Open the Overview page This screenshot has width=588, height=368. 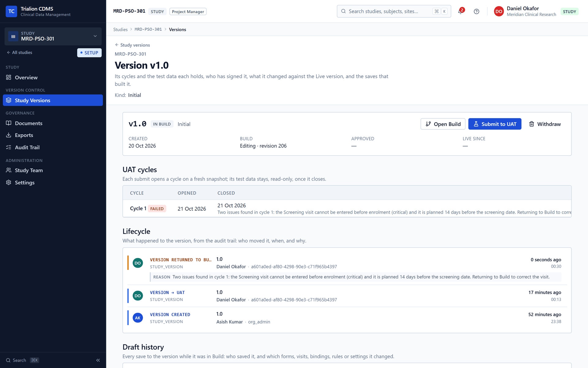click(53, 77)
